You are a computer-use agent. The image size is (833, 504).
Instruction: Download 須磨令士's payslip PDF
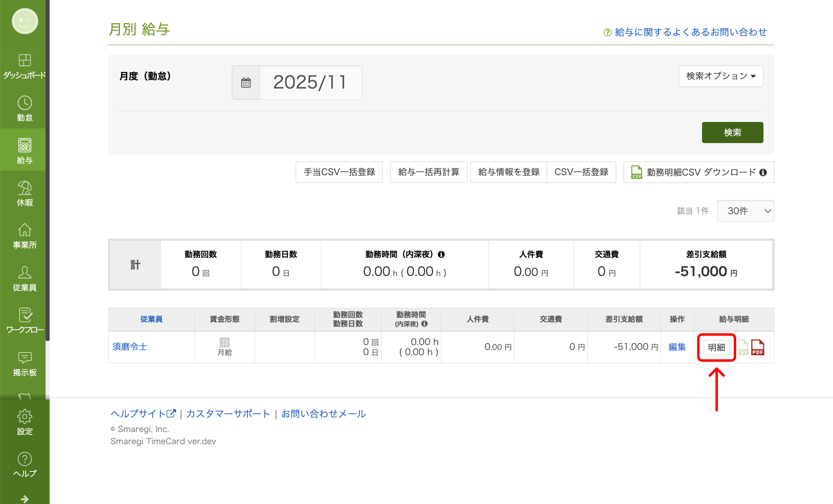pyautogui.click(x=757, y=347)
